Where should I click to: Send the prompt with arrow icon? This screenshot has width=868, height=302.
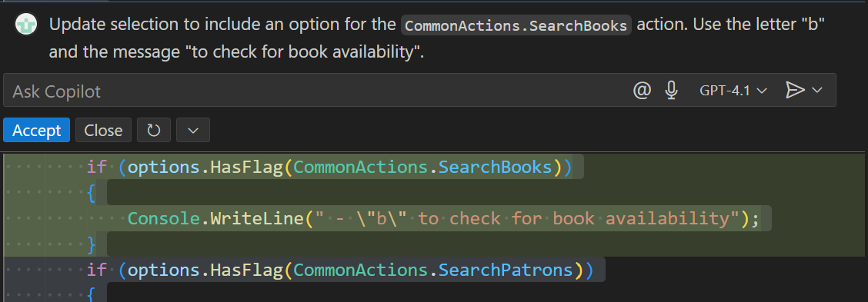pyautogui.click(x=795, y=90)
